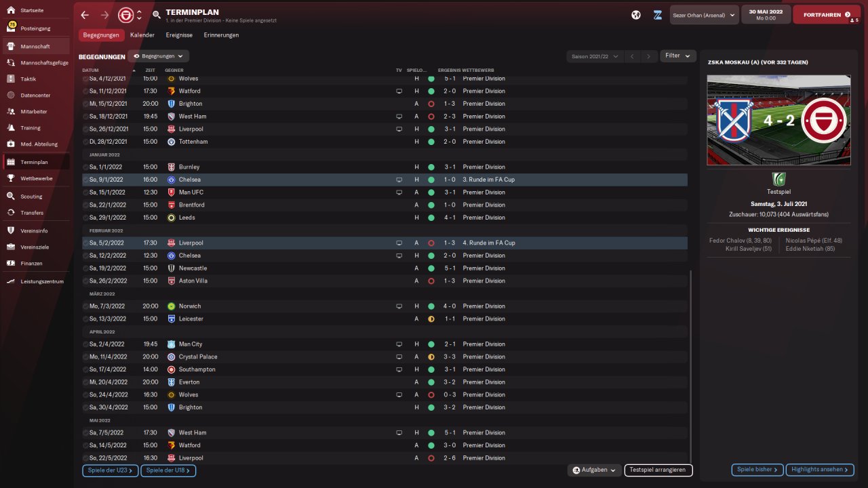Click the 30 Mai 2022 date display
The image size is (868, 488).
point(766,15)
